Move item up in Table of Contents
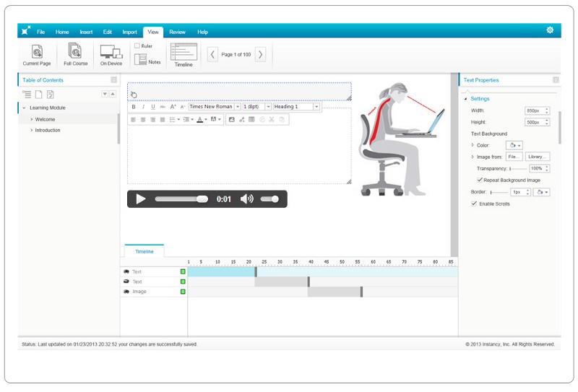This screenshot has height=392, width=578. click(x=113, y=94)
